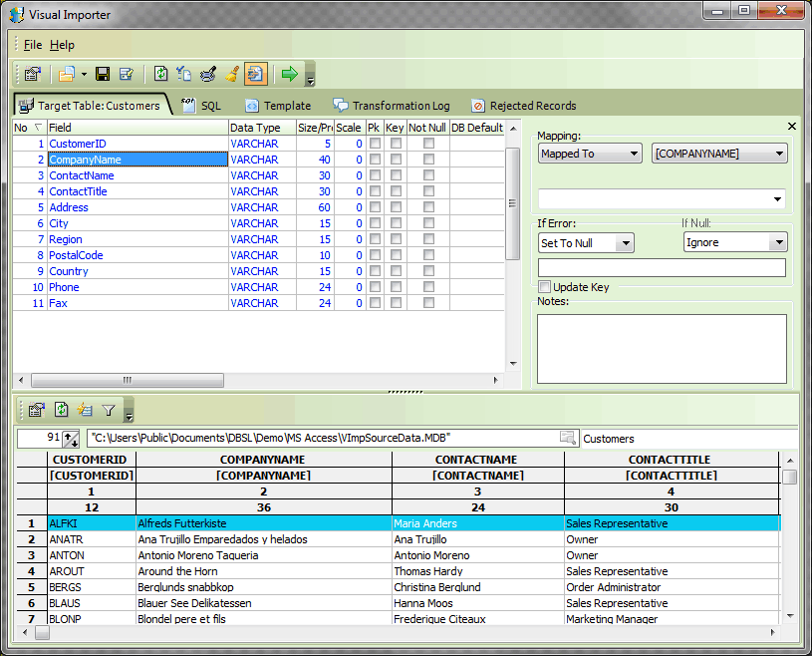Check Not Null for CompanyName row
Screen dimensions: 812x657
[x=427, y=159]
